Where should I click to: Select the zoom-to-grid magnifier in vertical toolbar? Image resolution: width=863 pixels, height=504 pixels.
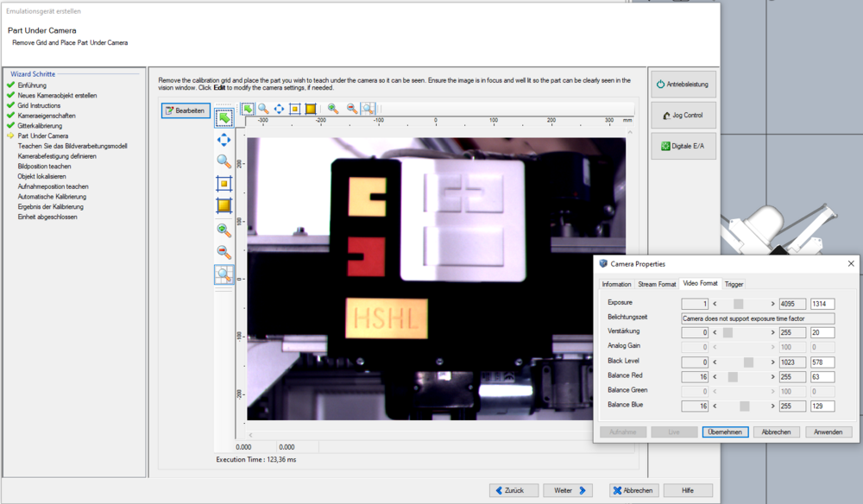224,274
